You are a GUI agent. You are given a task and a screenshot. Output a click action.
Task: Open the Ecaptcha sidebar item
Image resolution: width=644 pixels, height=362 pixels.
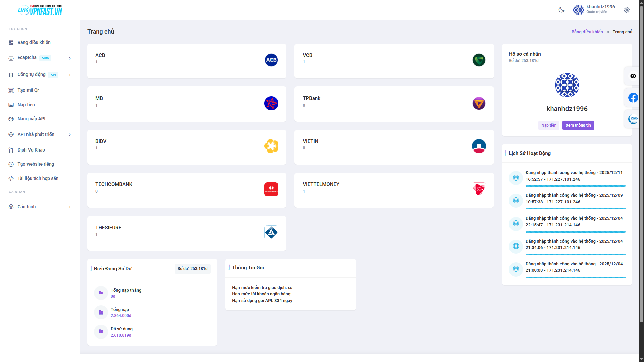(27, 58)
